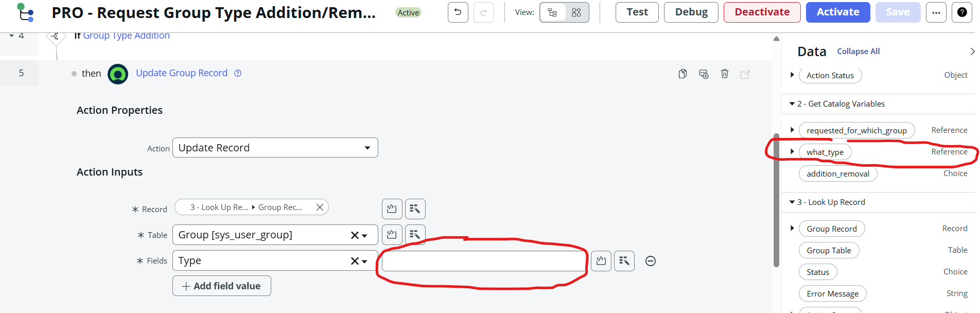Click the undo arrow icon
The width and height of the screenshot is (980, 313).
458,12
